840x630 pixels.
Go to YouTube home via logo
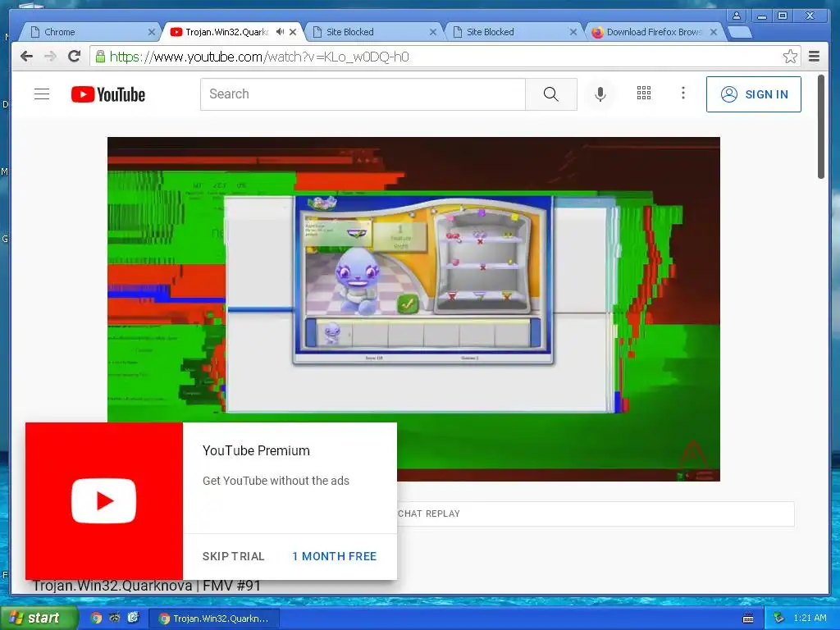point(108,94)
